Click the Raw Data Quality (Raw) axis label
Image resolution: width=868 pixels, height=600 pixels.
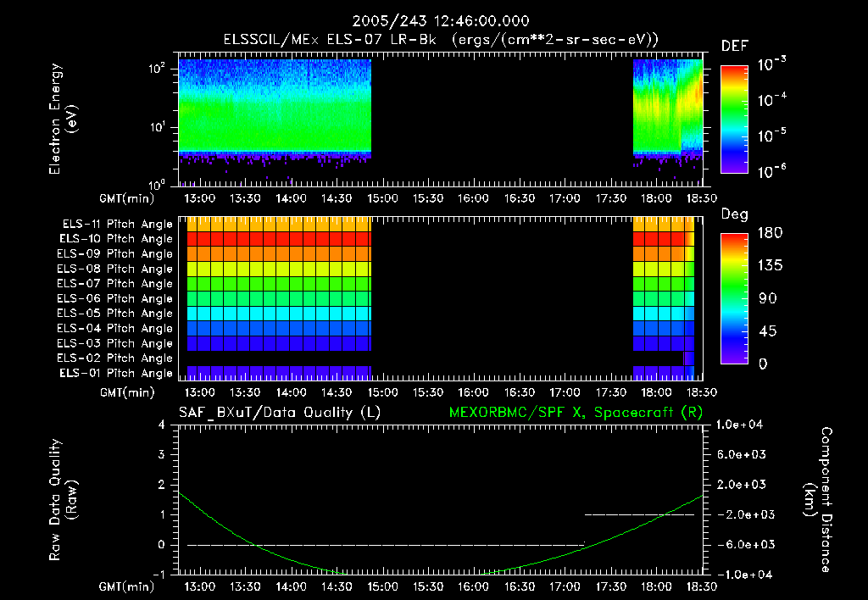pyautogui.click(x=63, y=500)
